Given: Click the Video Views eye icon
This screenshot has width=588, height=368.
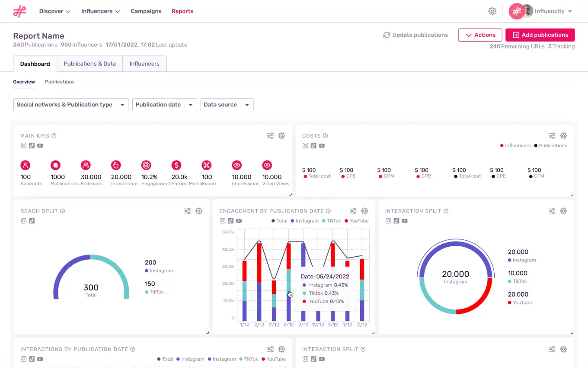Looking at the screenshot, I should coord(267,165).
